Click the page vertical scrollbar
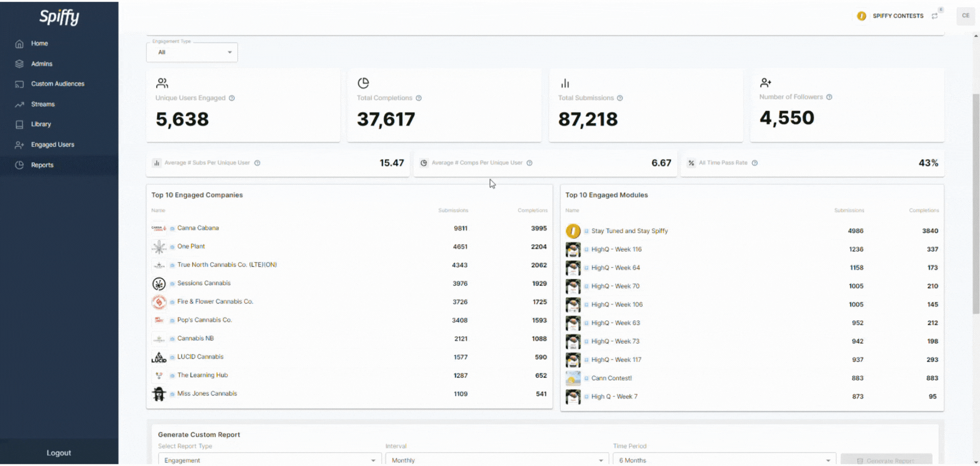The width and height of the screenshot is (980, 466). pos(976,204)
